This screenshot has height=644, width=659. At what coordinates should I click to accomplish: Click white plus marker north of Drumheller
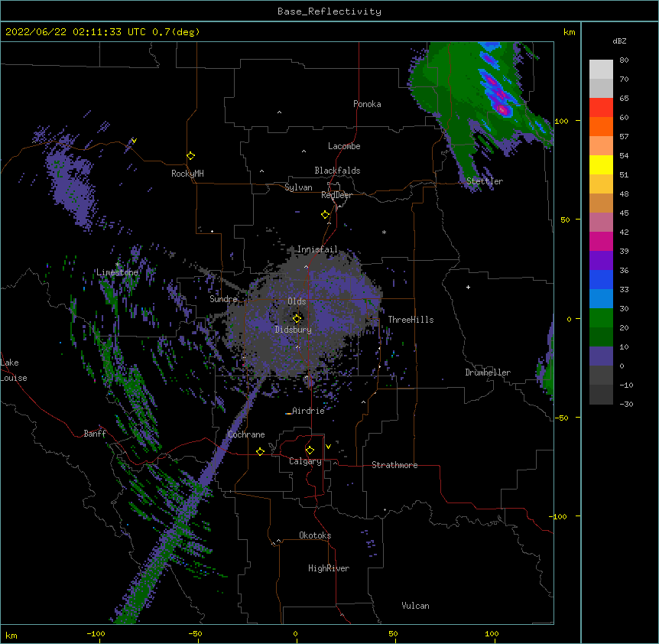pyautogui.click(x=468, y=287)
